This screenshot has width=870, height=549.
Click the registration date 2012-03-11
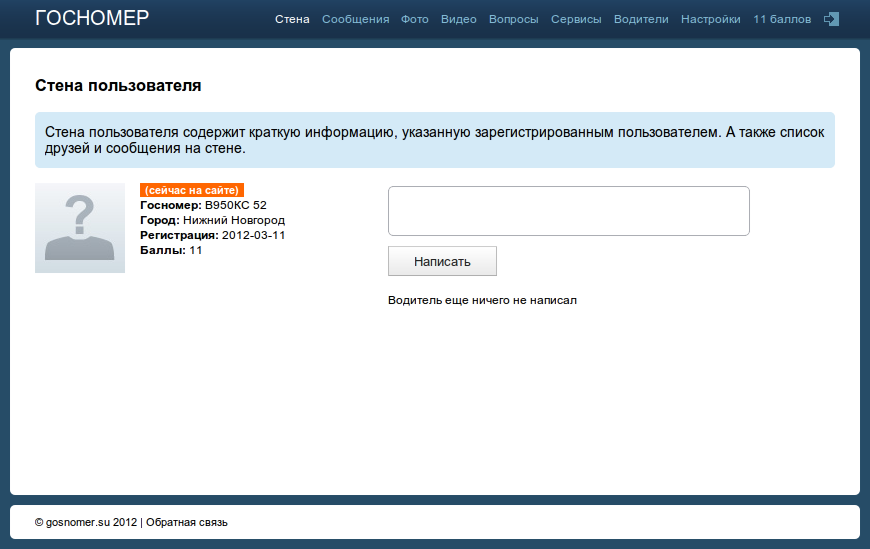254,235
